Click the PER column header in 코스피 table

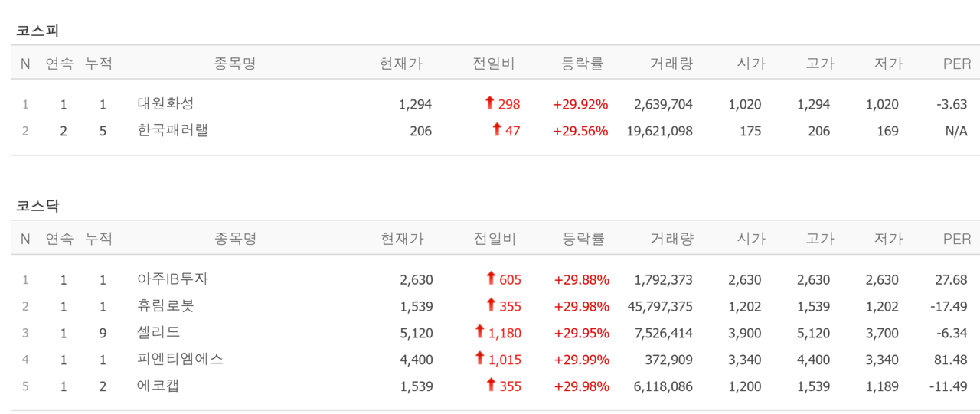click(x=957, y=64)
